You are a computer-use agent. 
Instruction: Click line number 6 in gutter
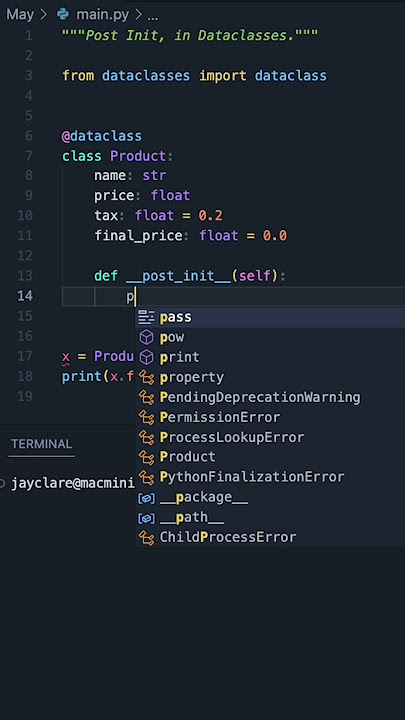[28, 136]
